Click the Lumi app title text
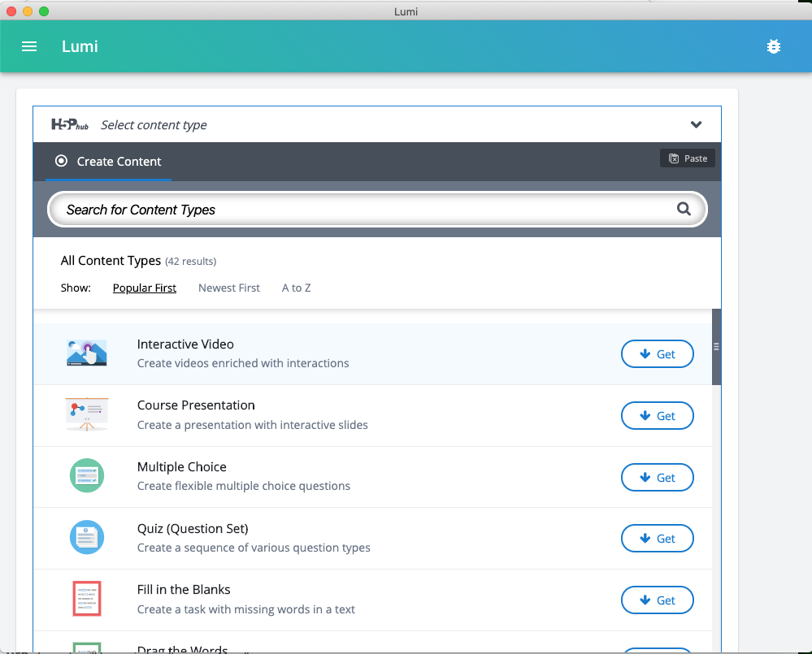This screenshot has width=812, height=654. tap(80, 46)
